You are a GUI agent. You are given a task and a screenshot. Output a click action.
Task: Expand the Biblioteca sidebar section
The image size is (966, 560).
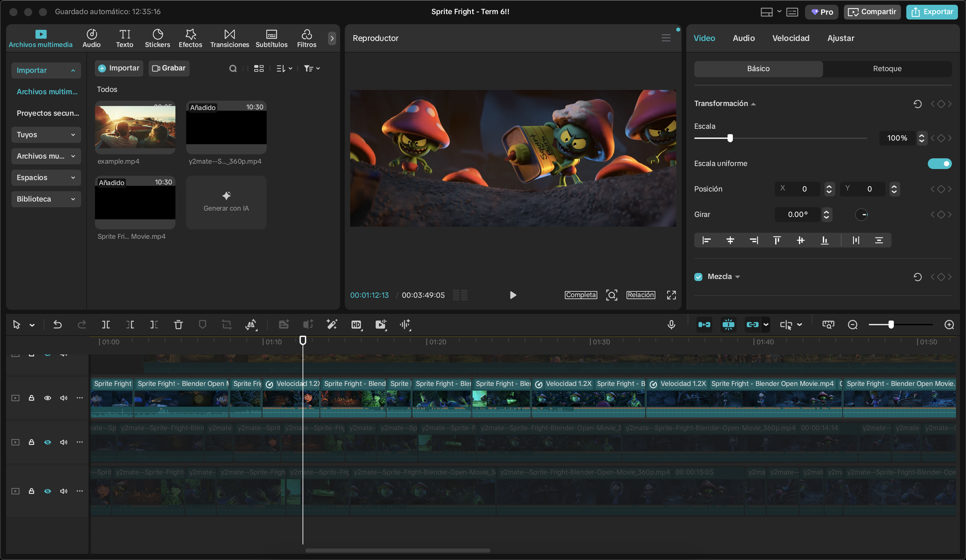[x=46, y=199]
